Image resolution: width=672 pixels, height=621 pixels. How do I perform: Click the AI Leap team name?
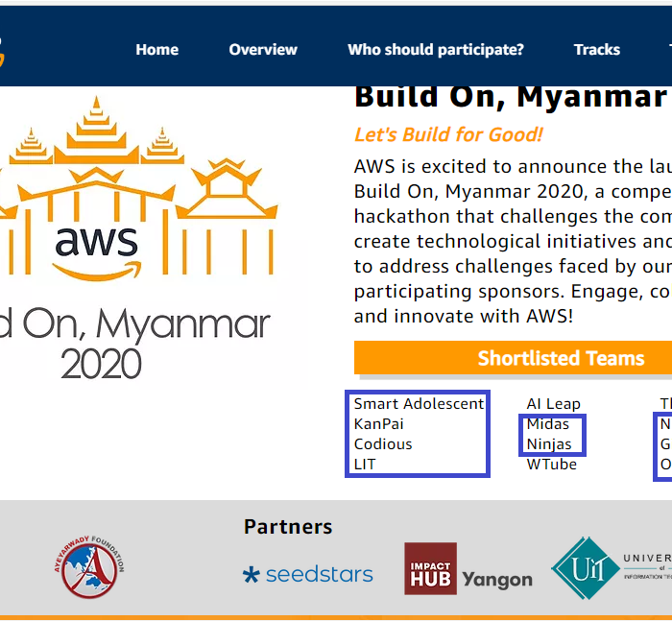(x=554, y=404)
